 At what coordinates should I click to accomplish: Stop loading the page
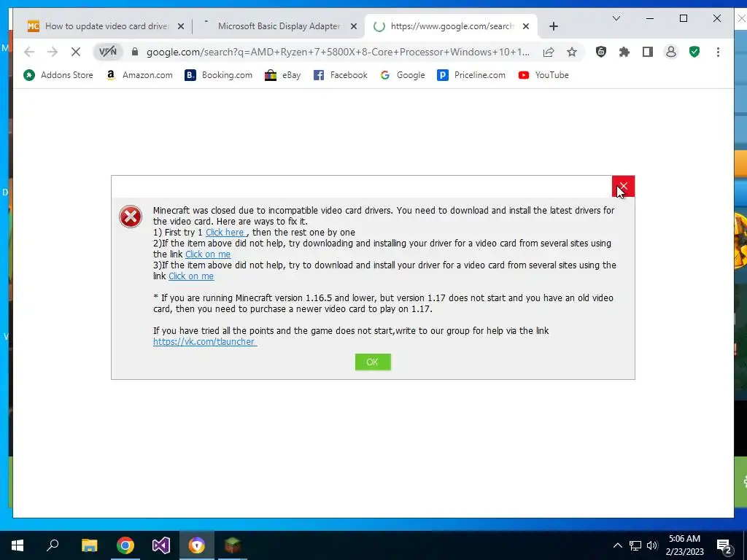(x=76, y=52)
